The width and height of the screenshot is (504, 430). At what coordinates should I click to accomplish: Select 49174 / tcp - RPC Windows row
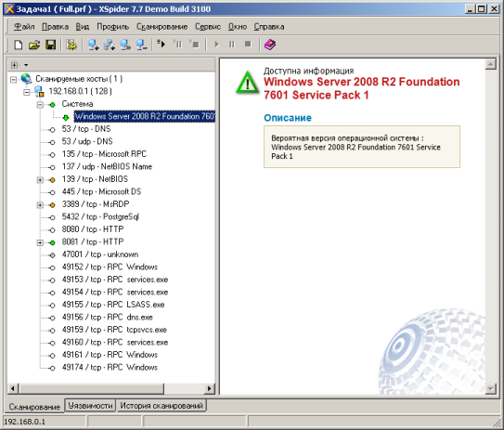point(110,367)
